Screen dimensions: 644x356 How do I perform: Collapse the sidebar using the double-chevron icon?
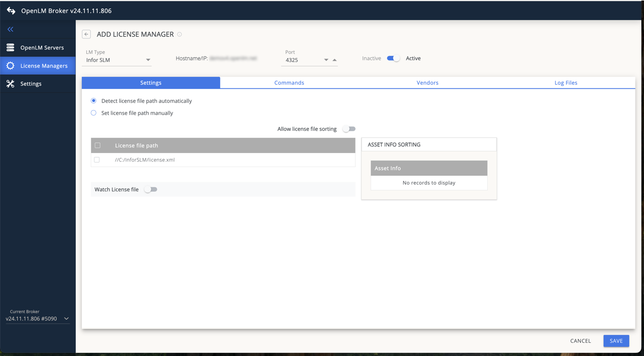click(x=10, y=29)
